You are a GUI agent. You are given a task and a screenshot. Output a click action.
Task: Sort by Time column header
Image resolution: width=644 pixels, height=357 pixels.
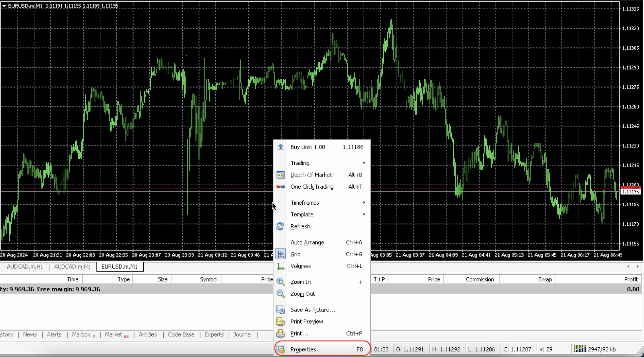click(x=41, y=279)
